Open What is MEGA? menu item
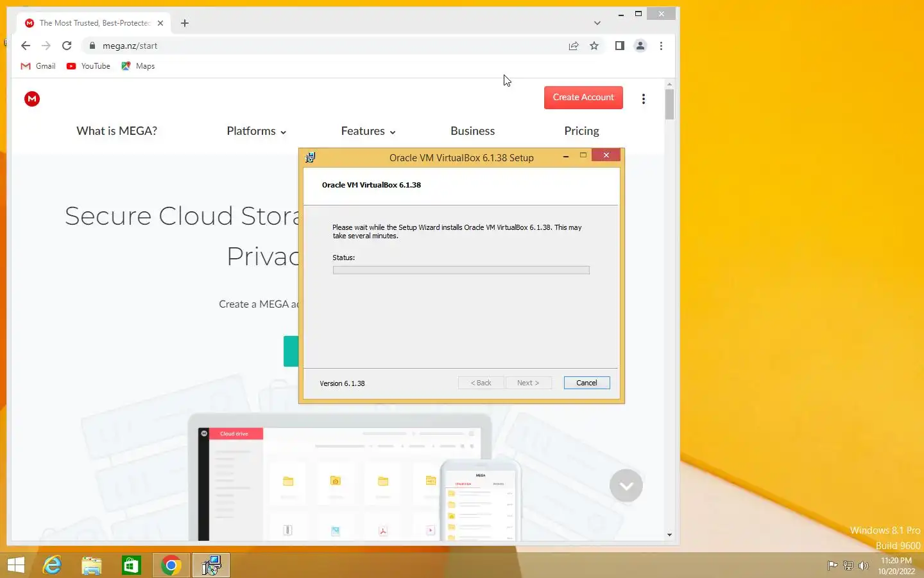The width and height of the screenshot is (924, 578). 117,131
